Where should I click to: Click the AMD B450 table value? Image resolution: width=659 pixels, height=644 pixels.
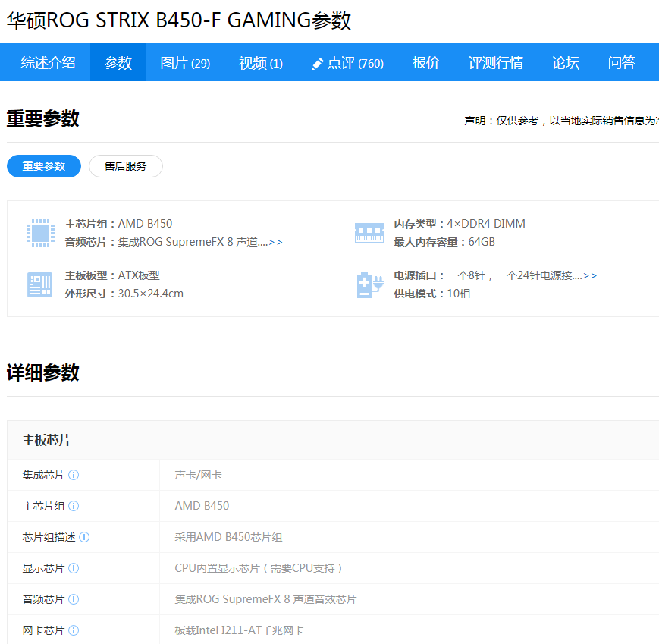click(x=202, y=506)
